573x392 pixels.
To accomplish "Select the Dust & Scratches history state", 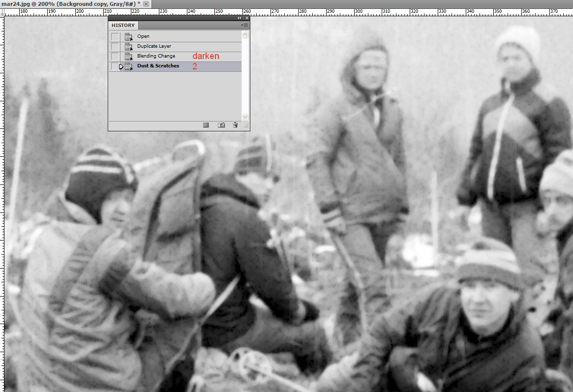I will coord(176,66).
